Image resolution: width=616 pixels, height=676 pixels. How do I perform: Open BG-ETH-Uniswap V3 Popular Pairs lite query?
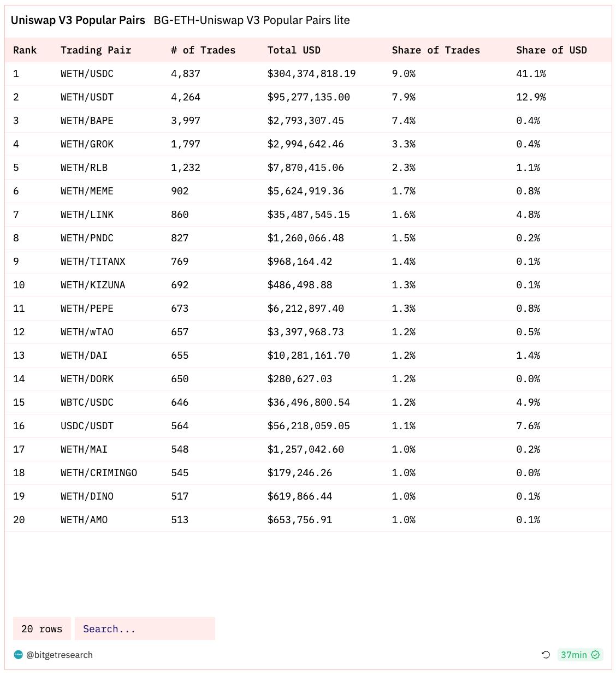(252, 20)
